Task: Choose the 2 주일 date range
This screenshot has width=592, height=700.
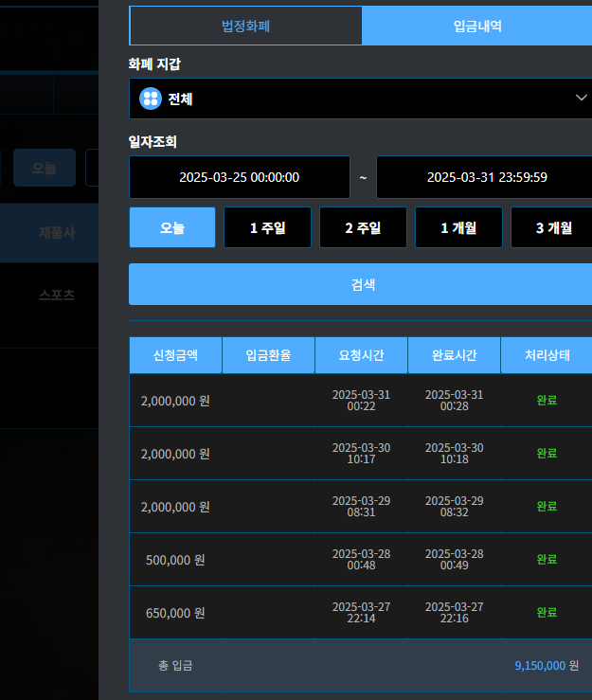Action: (363, 227)
